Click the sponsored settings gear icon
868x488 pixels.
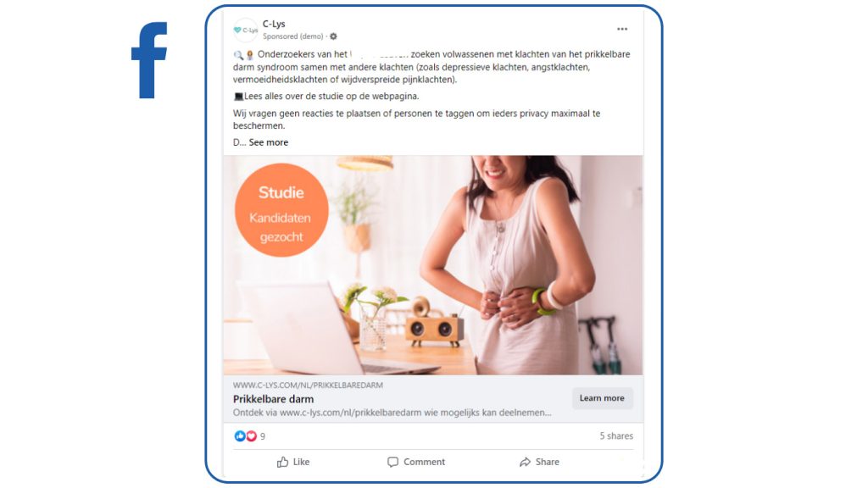333,36
